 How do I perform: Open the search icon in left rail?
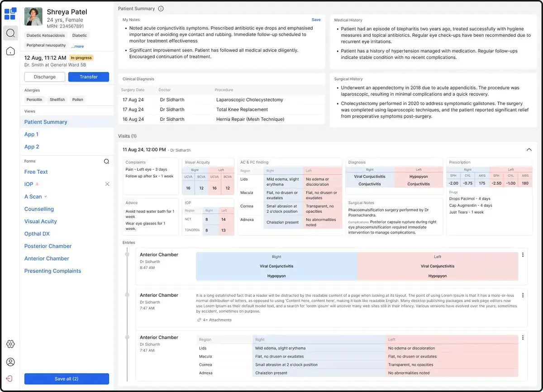(10, 33)
